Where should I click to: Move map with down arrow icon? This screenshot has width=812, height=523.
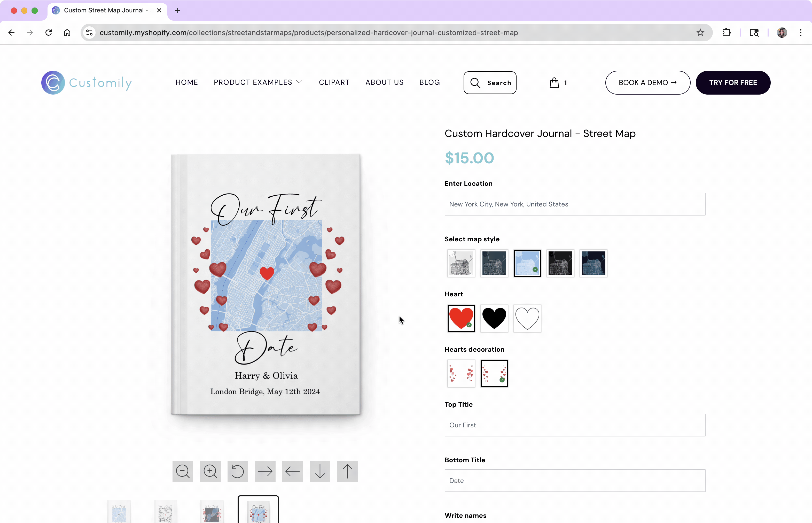pos(320,471)
